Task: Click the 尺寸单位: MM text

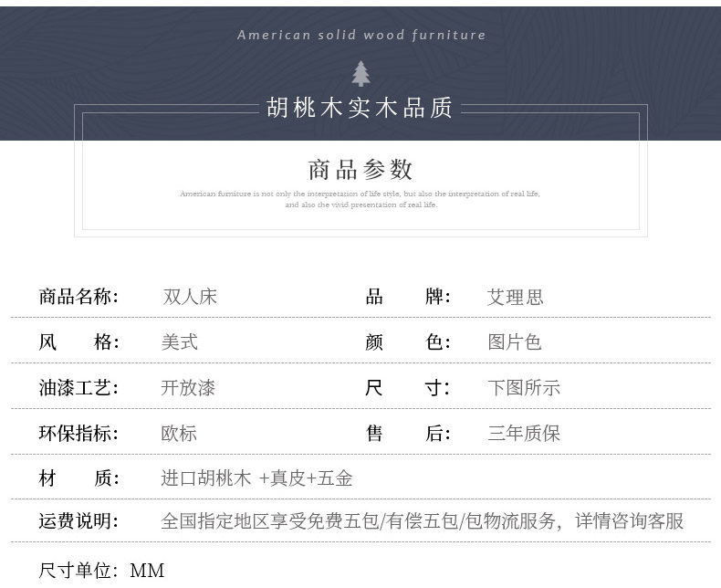Action: pos(101,572)
